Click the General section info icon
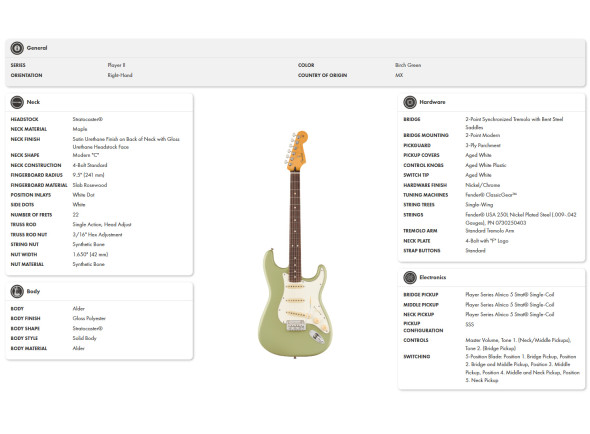Image resolution: width=590 pixels, height=434 pixels. (x=17, y=48)
